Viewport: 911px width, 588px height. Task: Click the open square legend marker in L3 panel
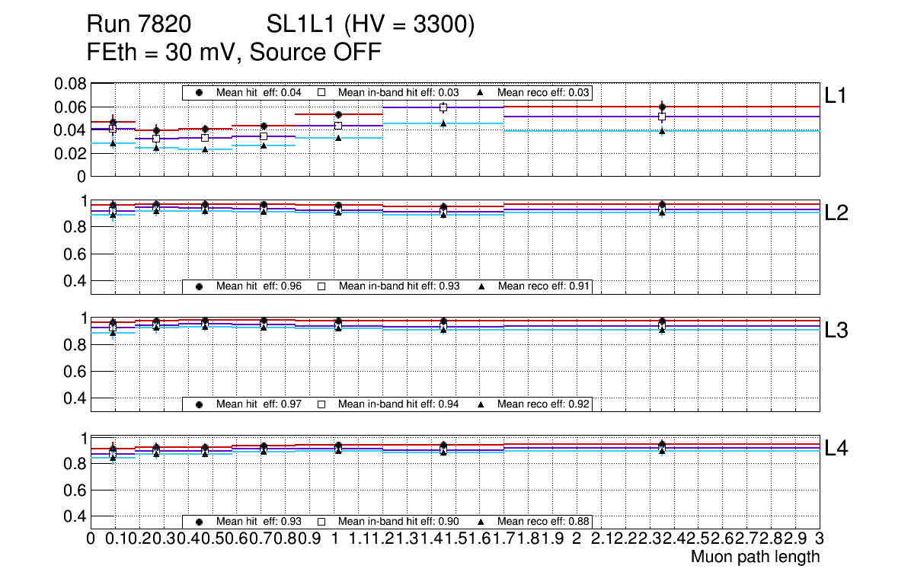[321, 404]
